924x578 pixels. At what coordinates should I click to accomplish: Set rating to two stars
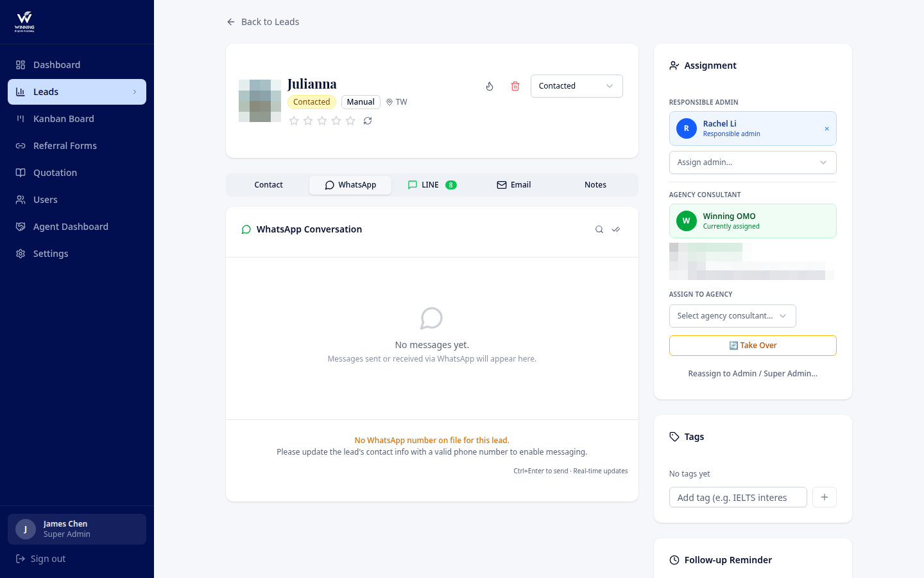click(x=308, y=121)
